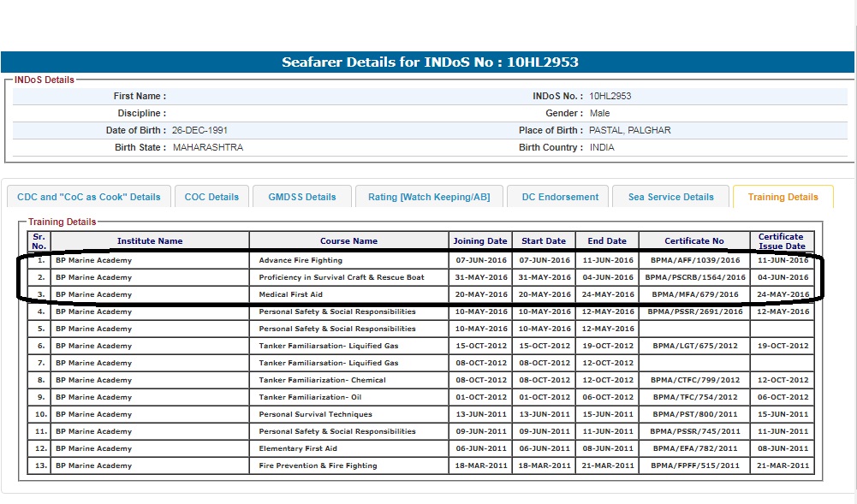Open the GMDSS Details tab

(x=302, y=197)
